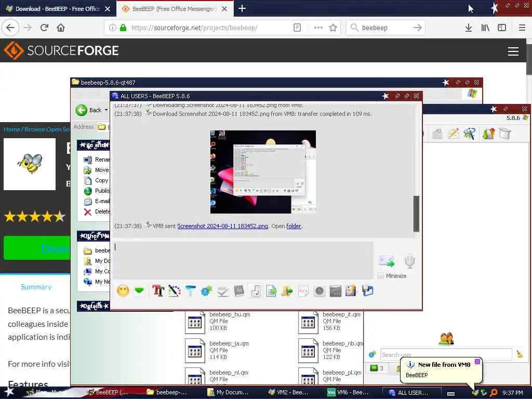The height and width of the screenshot is (399, 532).
Task: Click the two-users group icon in main window
Action: tap(446, 338)
